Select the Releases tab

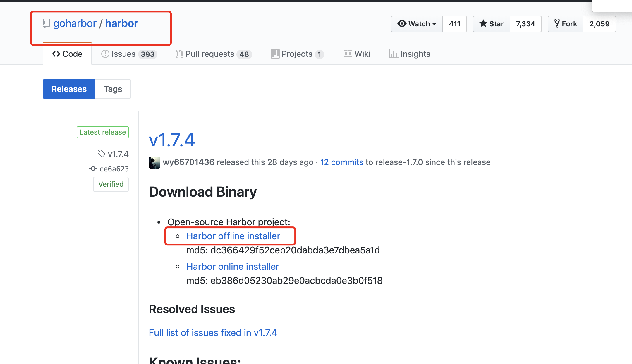click(69, 89)
